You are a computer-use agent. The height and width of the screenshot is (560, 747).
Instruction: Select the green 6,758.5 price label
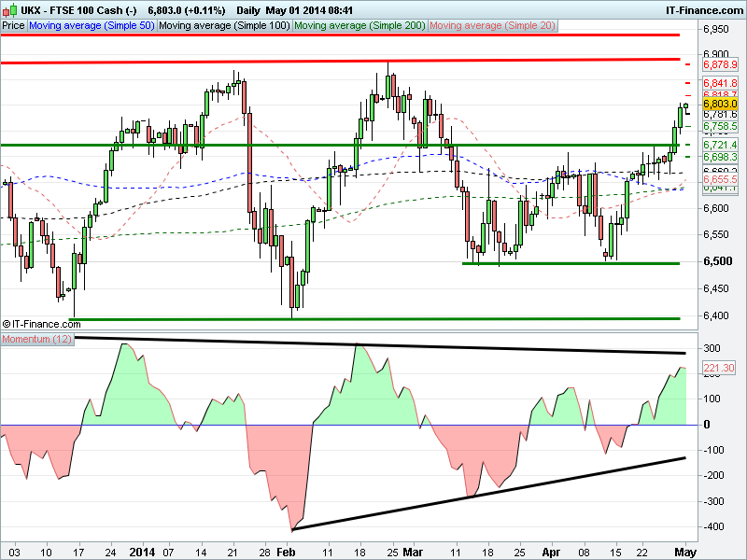pos(720,126)
